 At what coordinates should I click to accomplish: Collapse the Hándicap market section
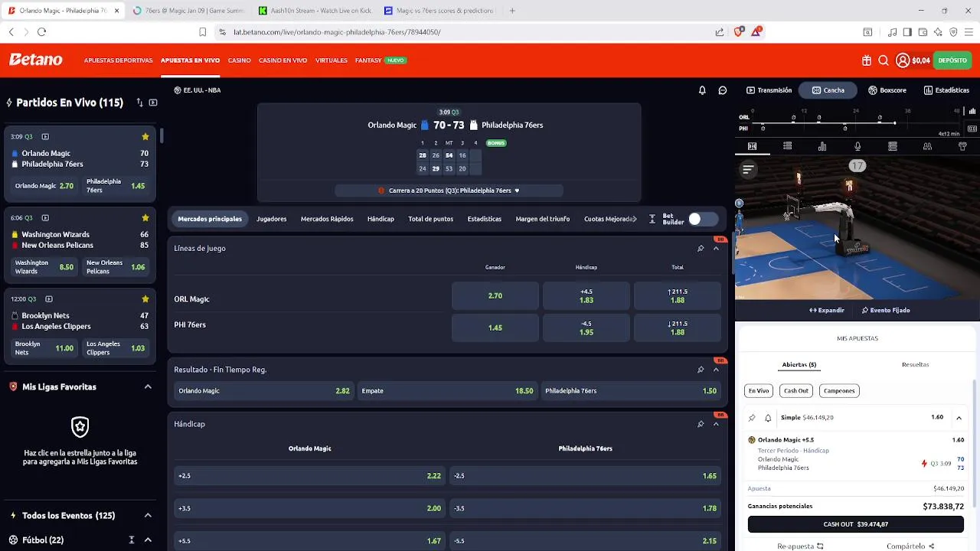point(716,424)
